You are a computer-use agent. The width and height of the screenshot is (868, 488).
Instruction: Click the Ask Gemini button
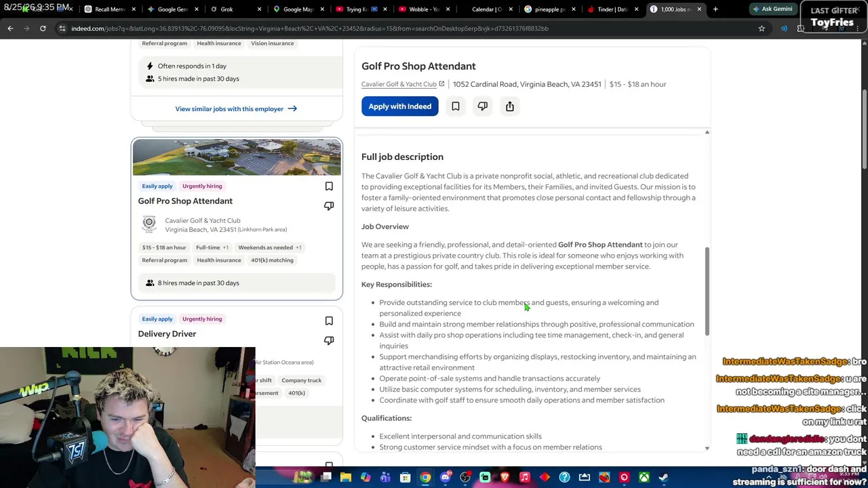point(772,9)
